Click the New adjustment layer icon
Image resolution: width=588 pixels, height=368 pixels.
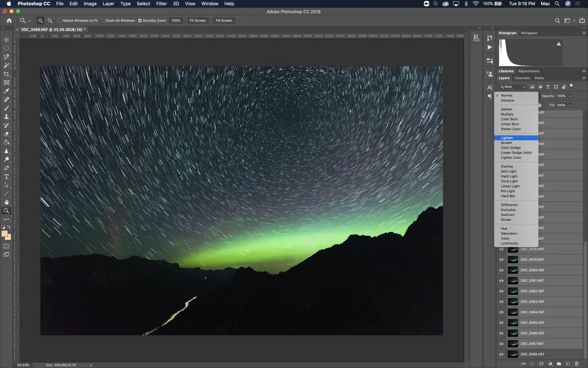pos(550,363)
